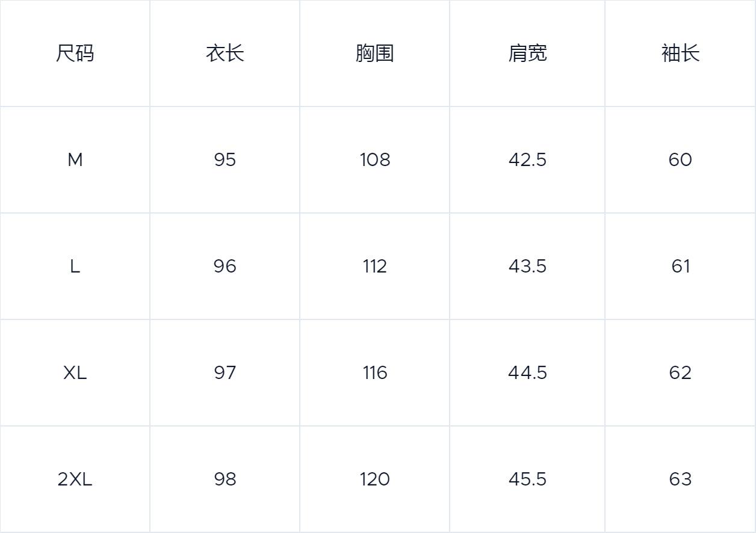Click the 108 chest measurement cell
This screenshot has width=756, height=533.
[374, 160]
